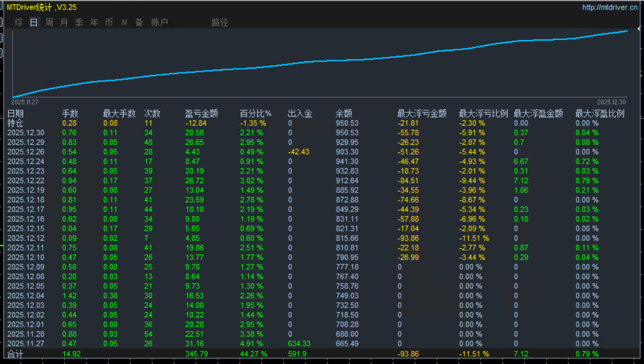Select the 2025.11.27 date row
Image resolution: width=644 pixels, height=364 pixels.
click(322, 344)
